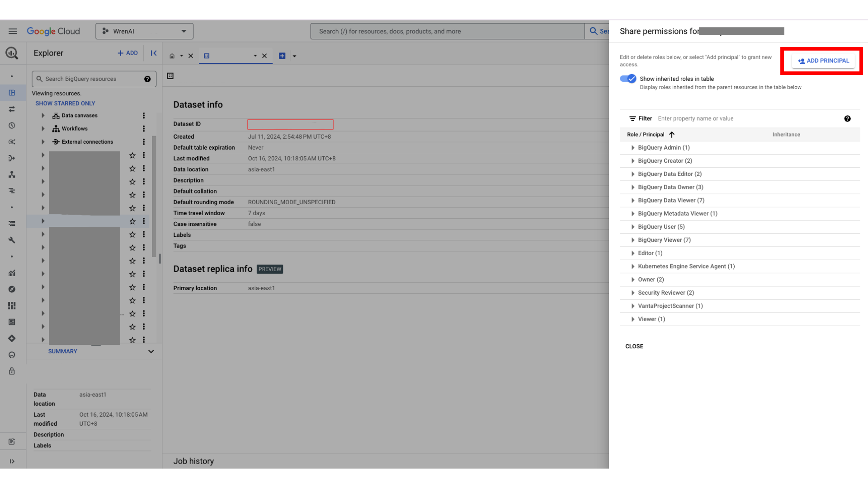Open release notes icon near sidebar bottom

[12, 441]
